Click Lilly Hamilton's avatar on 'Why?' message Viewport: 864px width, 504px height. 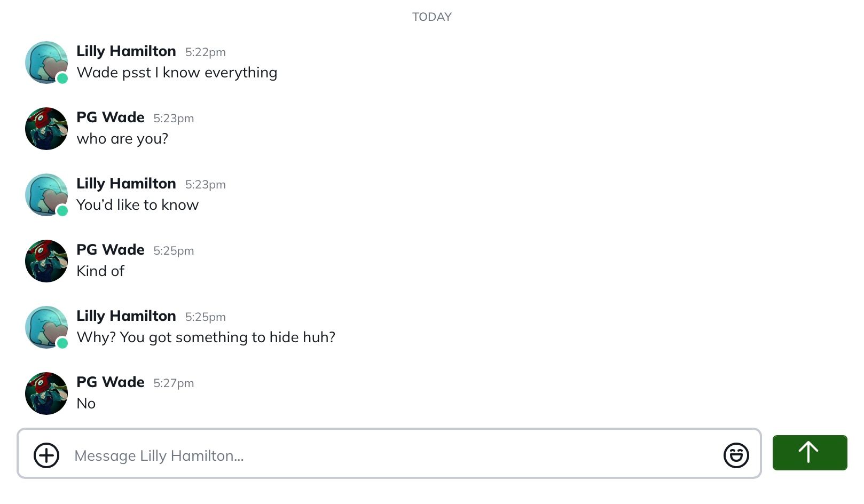coord(46,327)
